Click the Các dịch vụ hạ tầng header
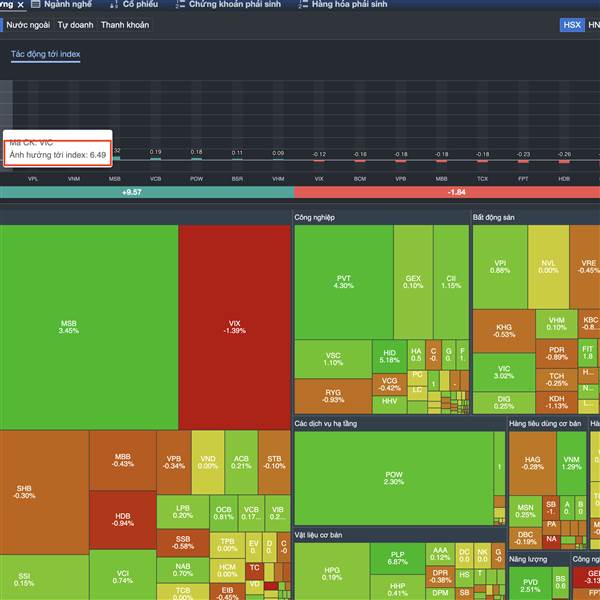 [x=326, y=424]
